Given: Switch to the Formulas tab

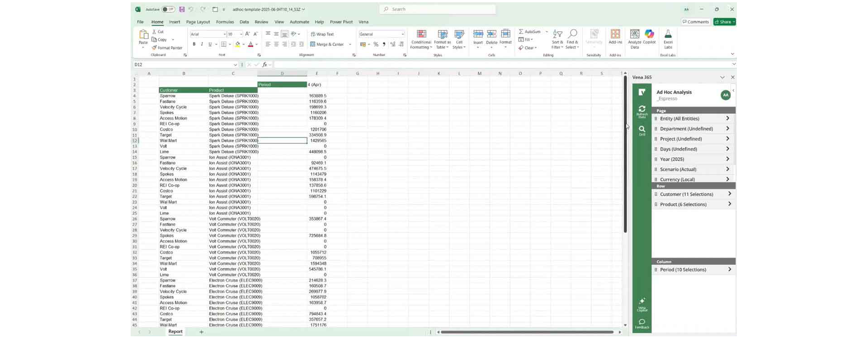Looking at the screenshot, I should tap(225, 22).
